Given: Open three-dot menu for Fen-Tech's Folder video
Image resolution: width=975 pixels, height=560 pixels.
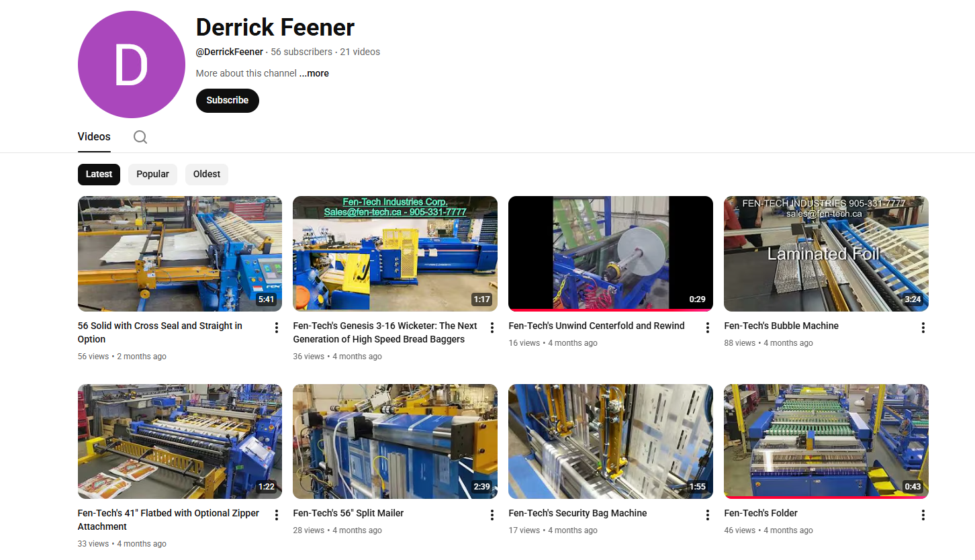Looking at the screenshot, I should click(x=923, y=515).
